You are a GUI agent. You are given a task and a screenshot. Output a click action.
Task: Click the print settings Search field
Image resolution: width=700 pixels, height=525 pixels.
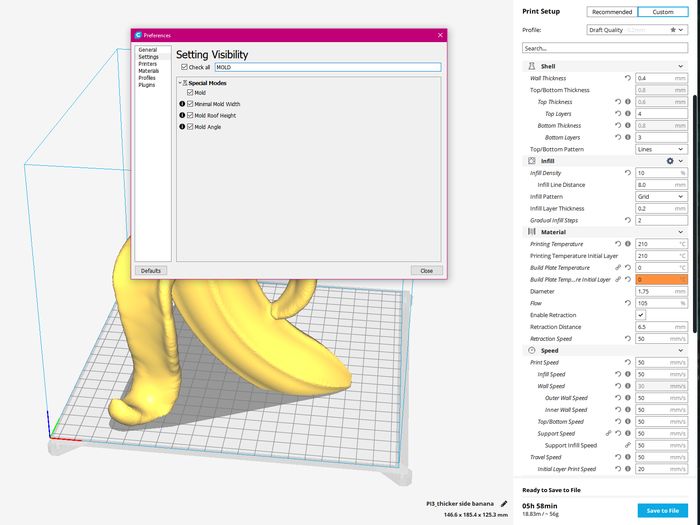click(605, 48)
